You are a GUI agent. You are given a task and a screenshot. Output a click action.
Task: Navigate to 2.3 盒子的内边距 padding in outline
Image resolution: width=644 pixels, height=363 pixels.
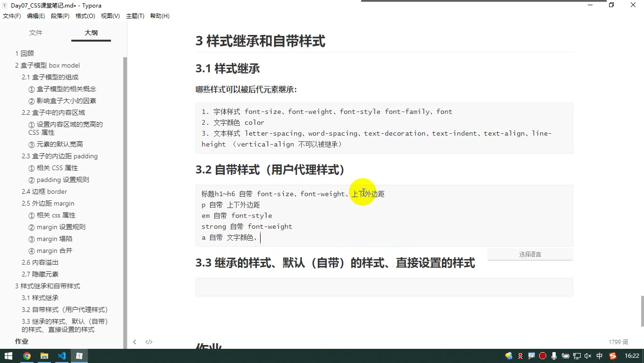[59, 156]
